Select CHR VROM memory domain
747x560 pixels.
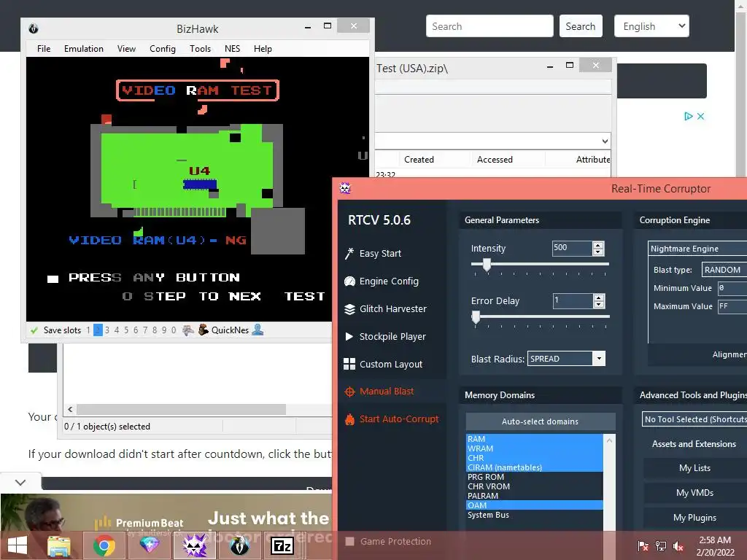click(534, 486)
